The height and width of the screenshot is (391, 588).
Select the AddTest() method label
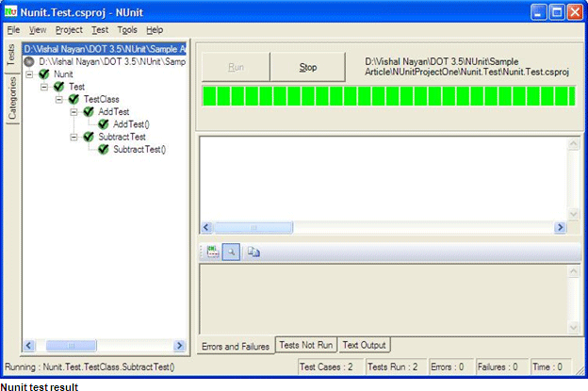tap(131, 124)
